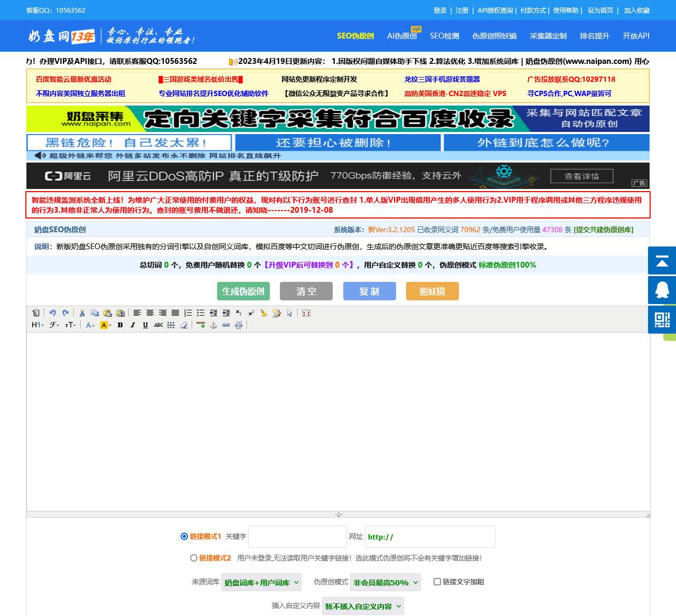This screenshot has width=676, height=616.
Task: Click back-to-top floating icon
Action: point(662,260)
